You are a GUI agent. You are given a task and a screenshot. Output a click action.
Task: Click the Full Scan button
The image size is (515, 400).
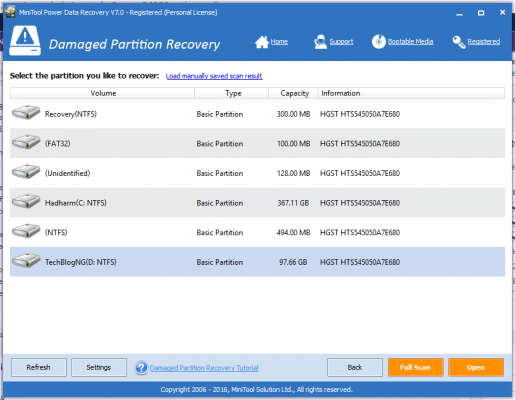[x=415, y=367]
